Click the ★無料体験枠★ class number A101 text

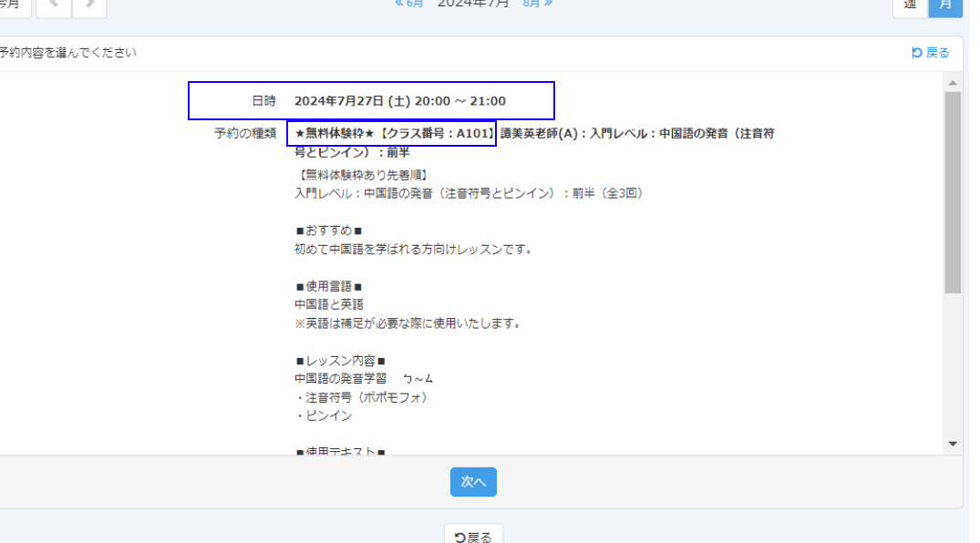(392, 133)
